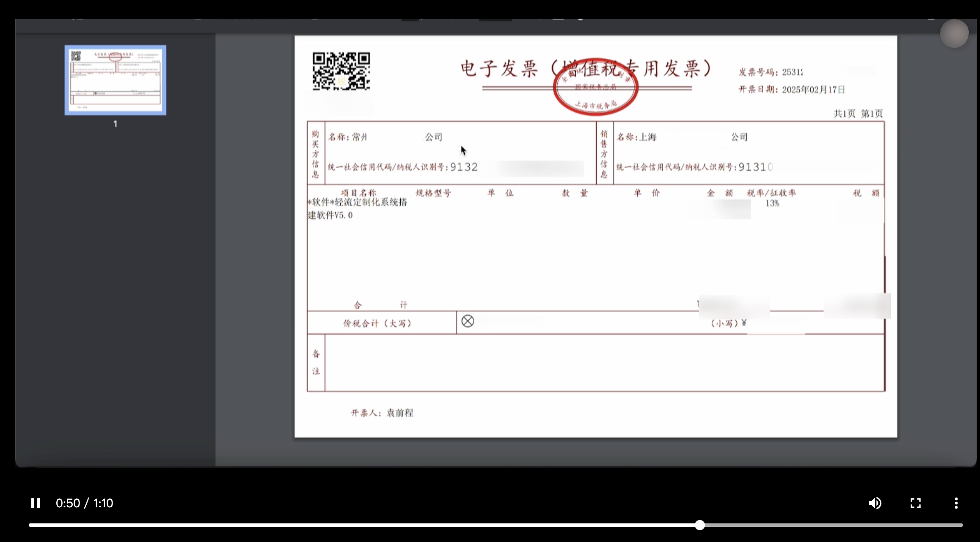Enter fullscreen mode for the video
The image size is (980, 542).
[x=916, y=503]
